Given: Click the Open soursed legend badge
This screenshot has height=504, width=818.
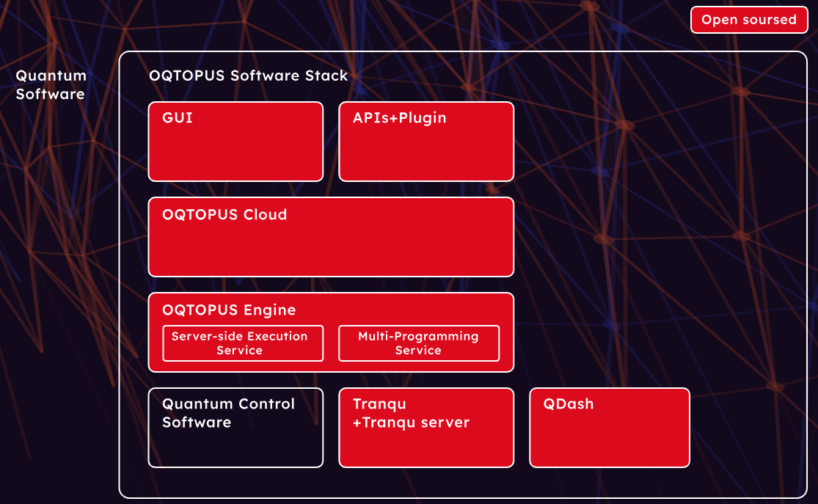Looking at the screenshot, I should (x=749, y=20).
